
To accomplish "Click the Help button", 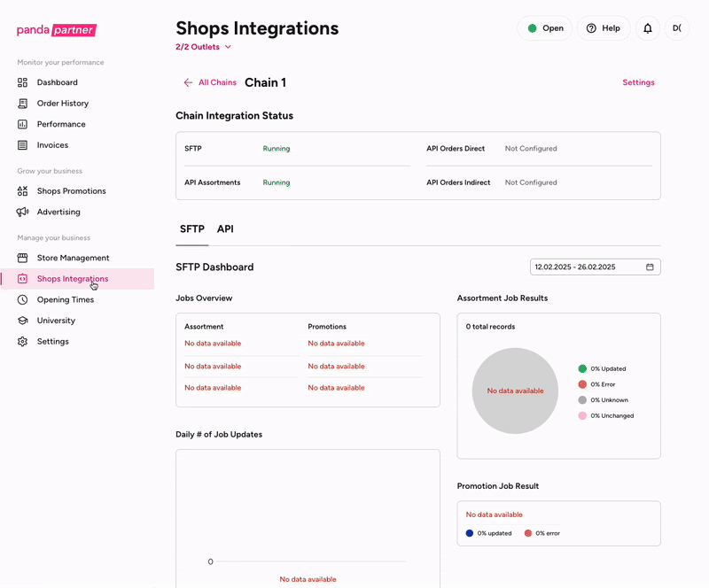I will [603, 28].
